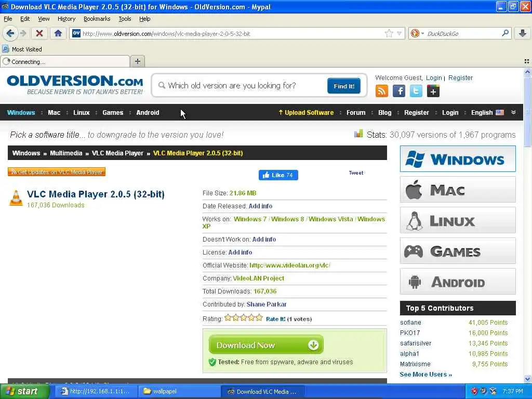Click the OldVersion.com logo
The height and width of the screenshot is (399, 532).
coord(75,85)
